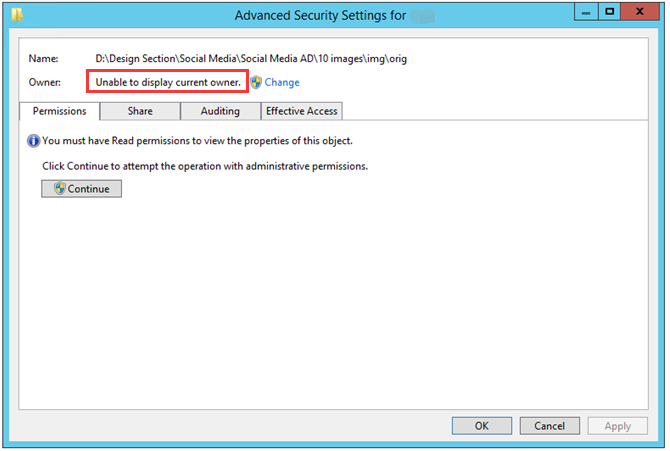Click the shield icon beside Change

point(256,82)
